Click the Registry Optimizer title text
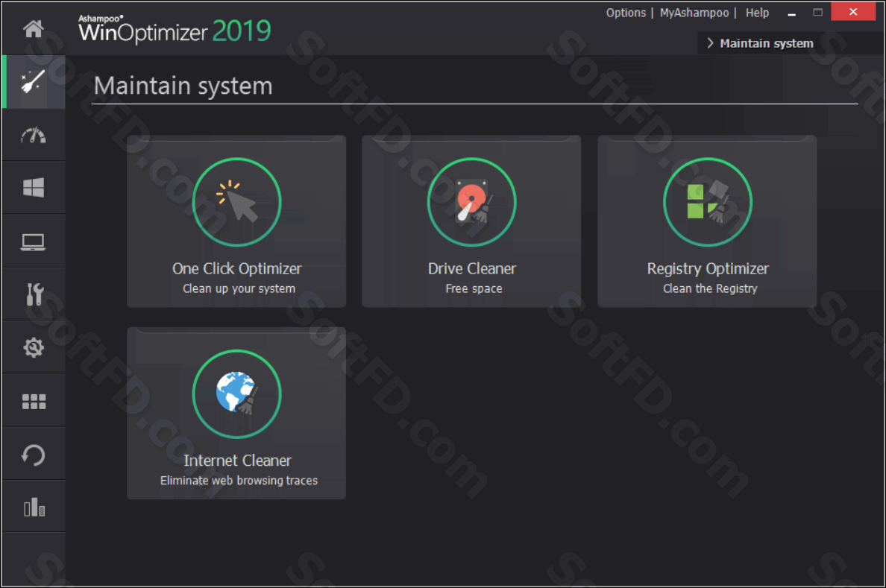Screen dimensions: 886x588 coord(708,270)
